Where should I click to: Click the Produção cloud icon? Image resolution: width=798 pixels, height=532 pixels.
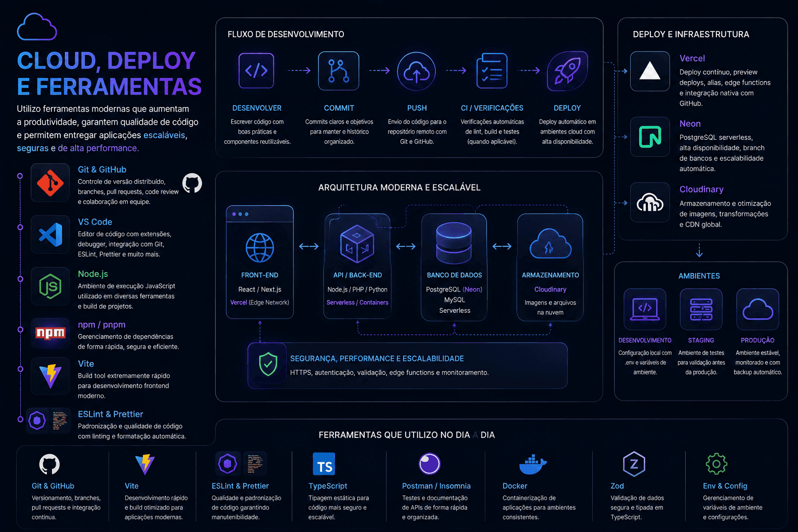point(758,309)
